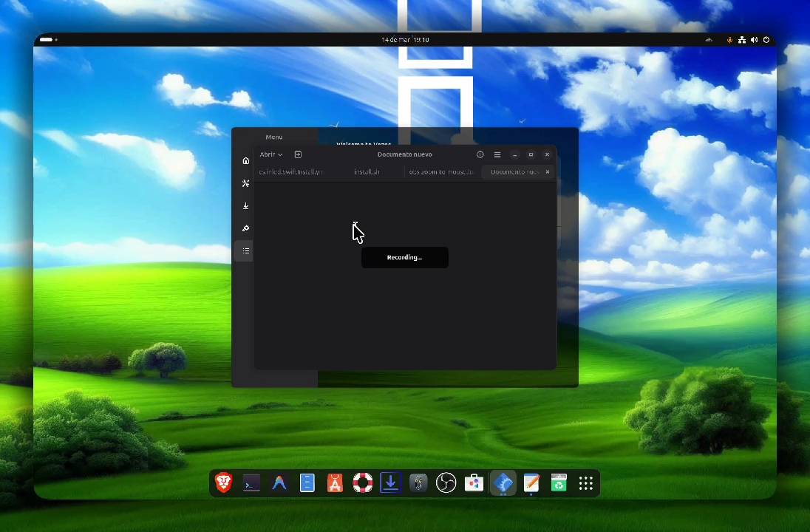Launch OBS Studio from the dock

446,483
